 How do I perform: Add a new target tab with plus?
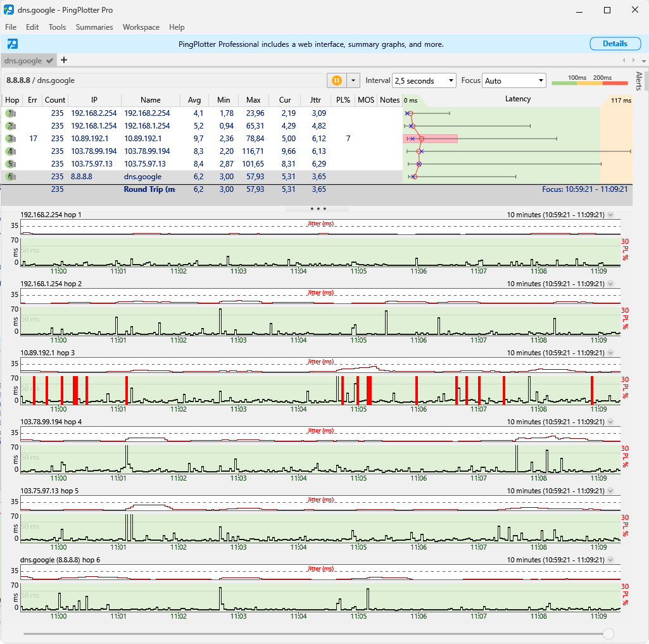(64, 60)
